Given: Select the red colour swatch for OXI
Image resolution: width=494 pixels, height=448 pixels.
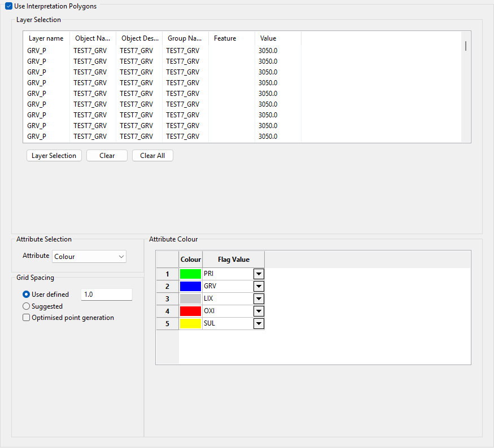Looking at the screenshot, I should pyautogui.click(x=190, y=311).
